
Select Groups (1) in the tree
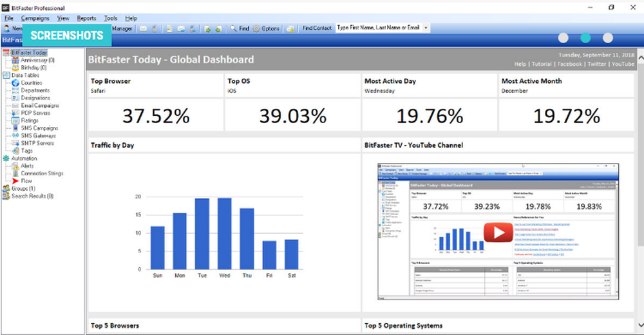coord(23,188)
